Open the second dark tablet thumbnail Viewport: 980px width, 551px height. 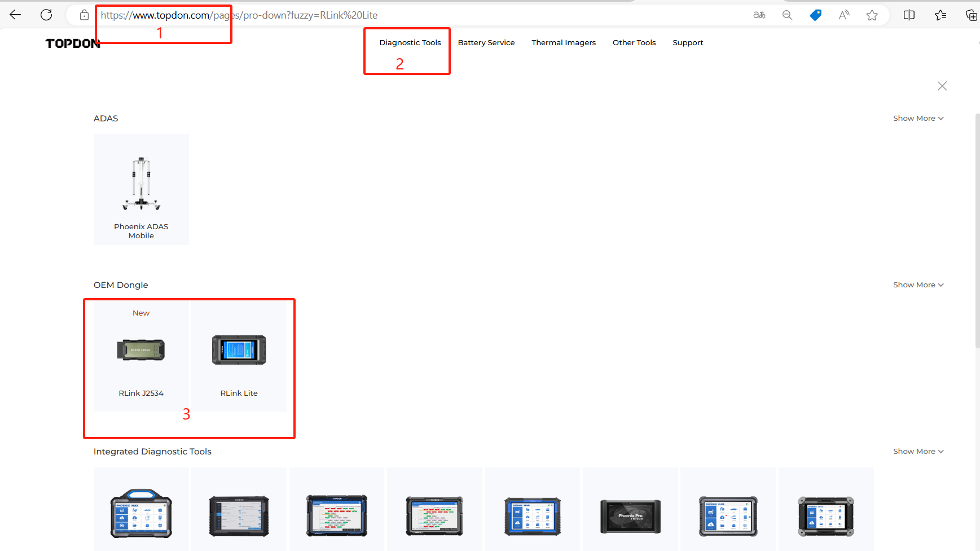[239, 516]
